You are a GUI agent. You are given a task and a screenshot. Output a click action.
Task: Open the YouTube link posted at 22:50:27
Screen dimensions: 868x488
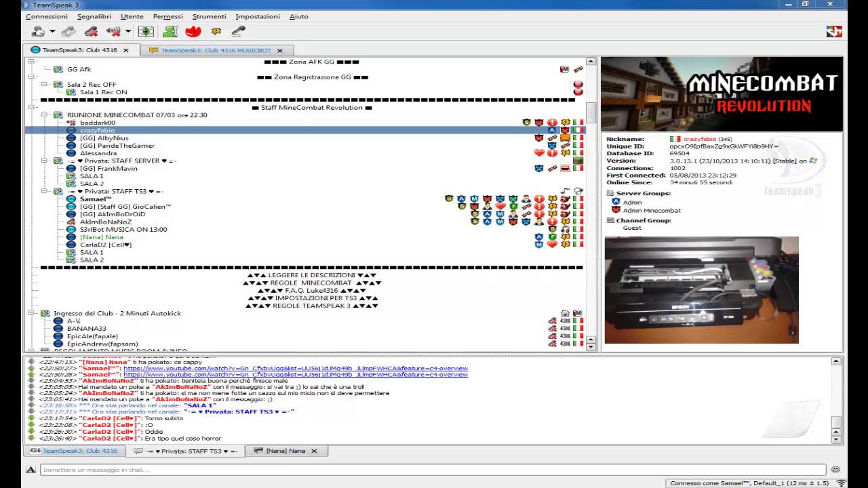click(296, 368)
